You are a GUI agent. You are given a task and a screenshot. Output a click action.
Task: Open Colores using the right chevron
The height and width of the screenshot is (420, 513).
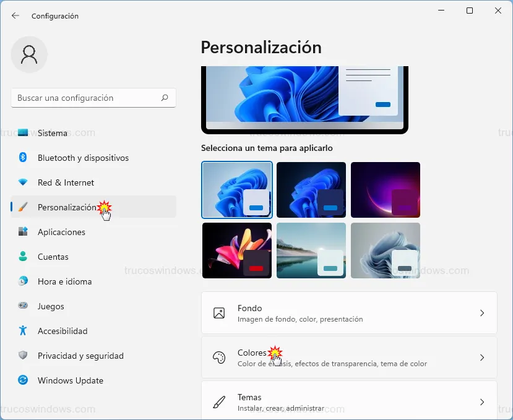482,358
